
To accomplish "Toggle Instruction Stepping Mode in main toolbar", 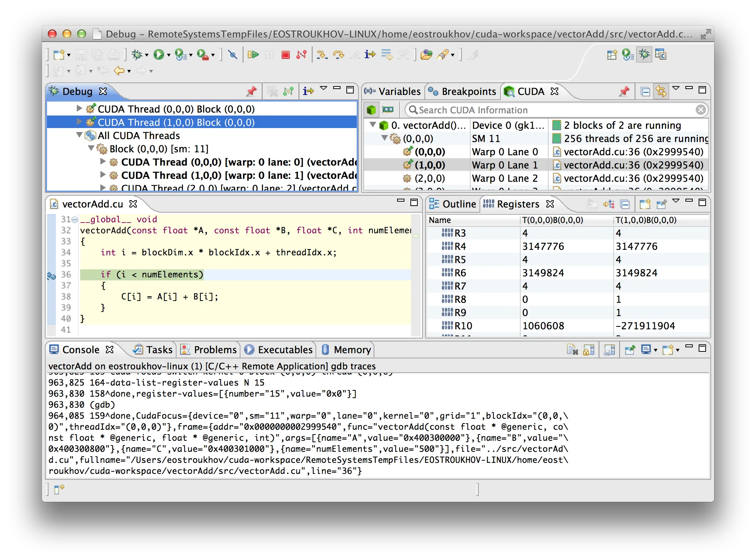I will click(x=370, y=55).
